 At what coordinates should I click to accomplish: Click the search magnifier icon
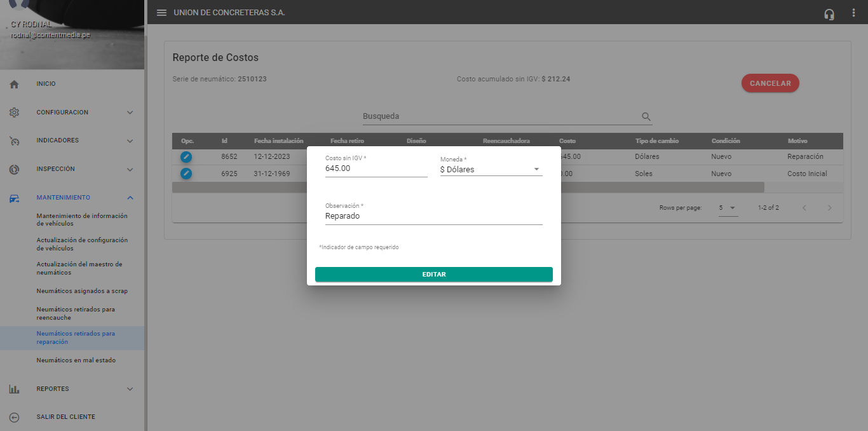(x=646, y=117)
